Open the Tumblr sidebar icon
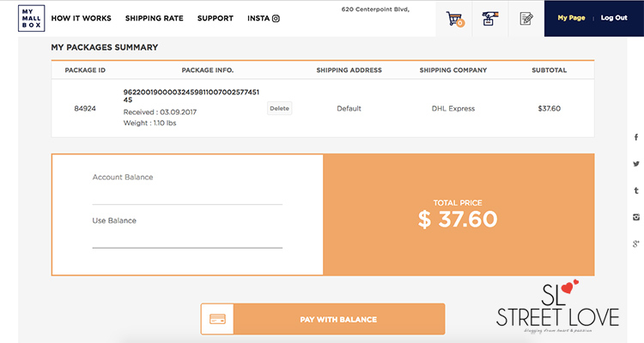Viewport: 644px width, 343px height. tap(635, 190)
